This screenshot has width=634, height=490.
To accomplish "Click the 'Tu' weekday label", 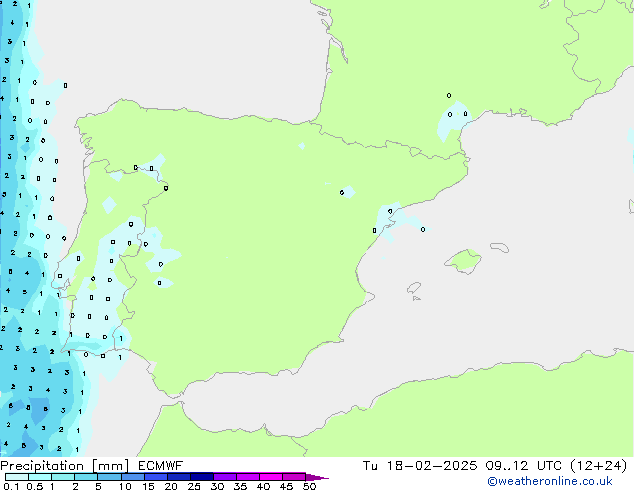I will [x=370, y=466].
